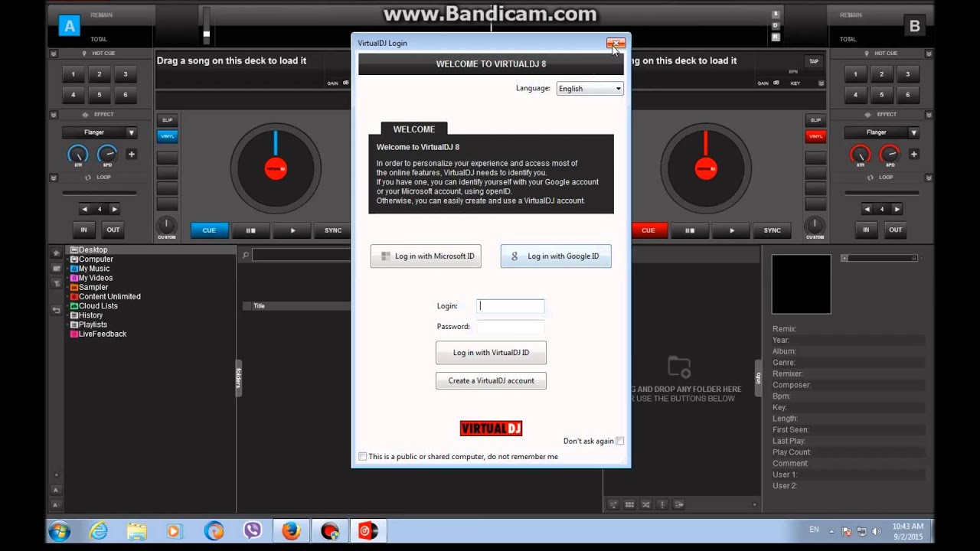The width and height of the screenshot is (980, 551).
Task: Collapse the deck B HOT CUE section
Action: click(929, 54)
